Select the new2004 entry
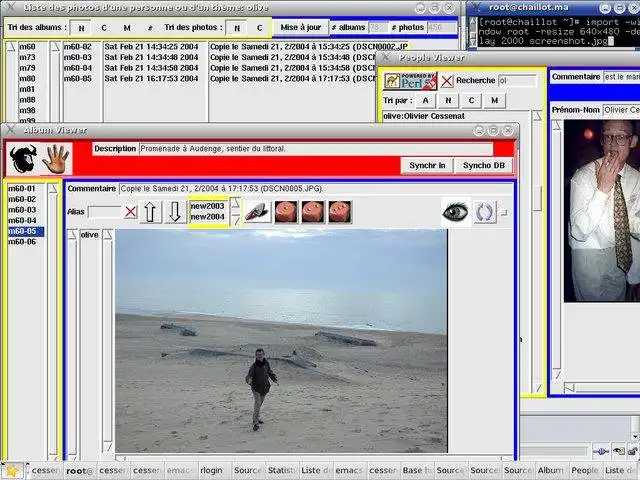 (207, 217)
